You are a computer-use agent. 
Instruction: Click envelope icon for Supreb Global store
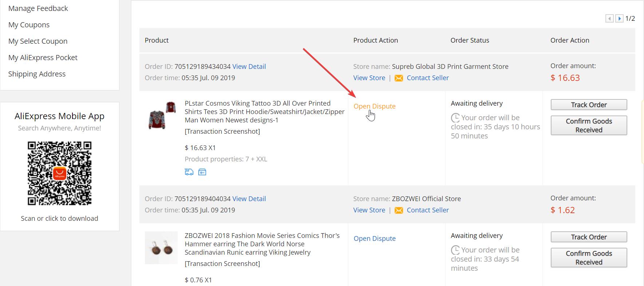(x=399, y=78)
